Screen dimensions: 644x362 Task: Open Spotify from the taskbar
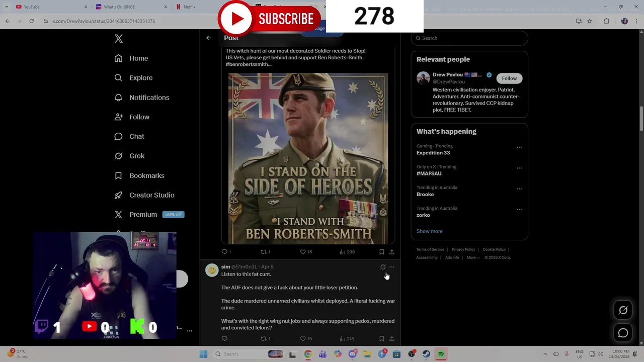point(441,354)
